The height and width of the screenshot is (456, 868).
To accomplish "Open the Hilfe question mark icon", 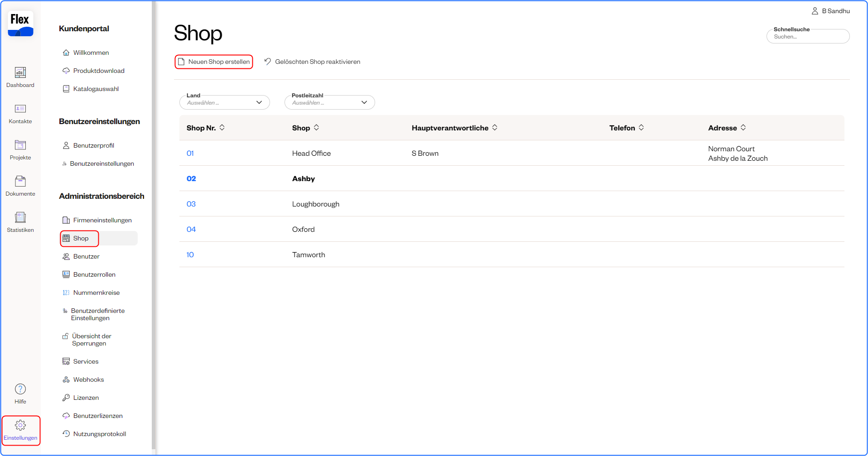I will (x=20, y=389).
